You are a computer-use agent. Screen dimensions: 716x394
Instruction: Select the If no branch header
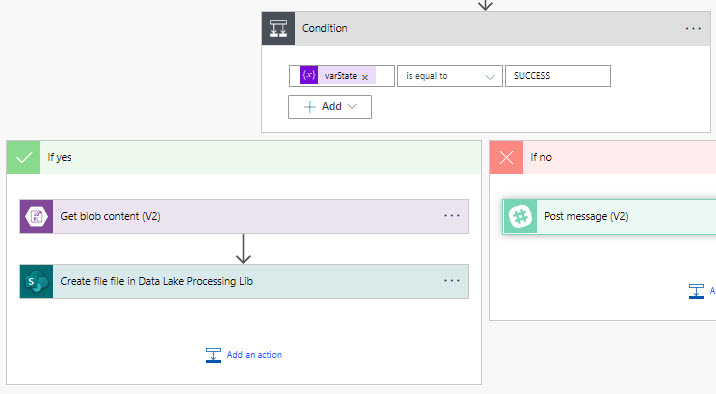(x=603, y=158)
